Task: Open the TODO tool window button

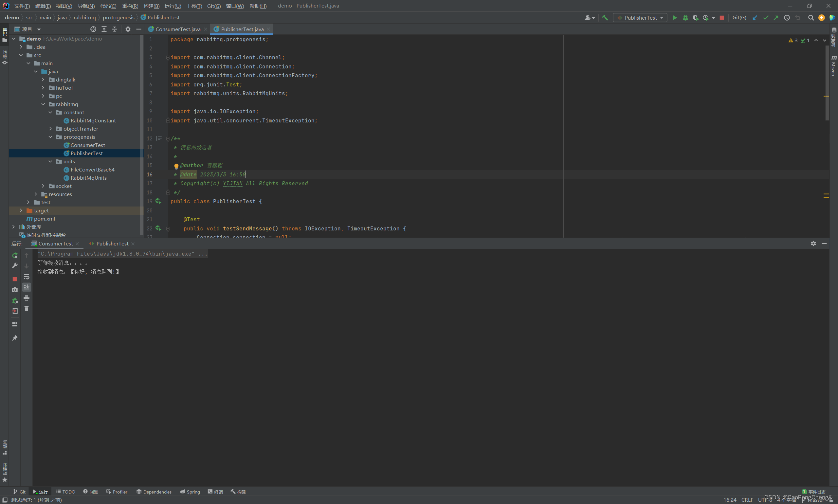Action: 65,492
